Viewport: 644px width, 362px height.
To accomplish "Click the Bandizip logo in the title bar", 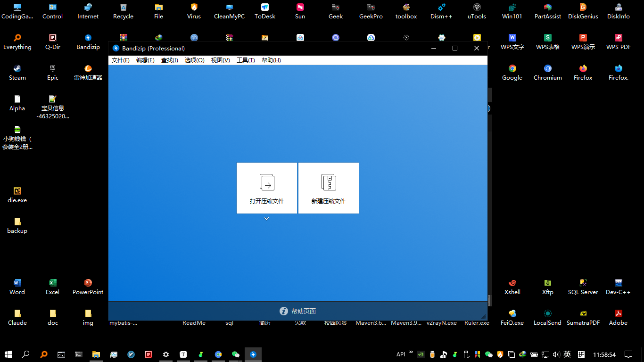I will pyautogui.click(x=116, y=48).
